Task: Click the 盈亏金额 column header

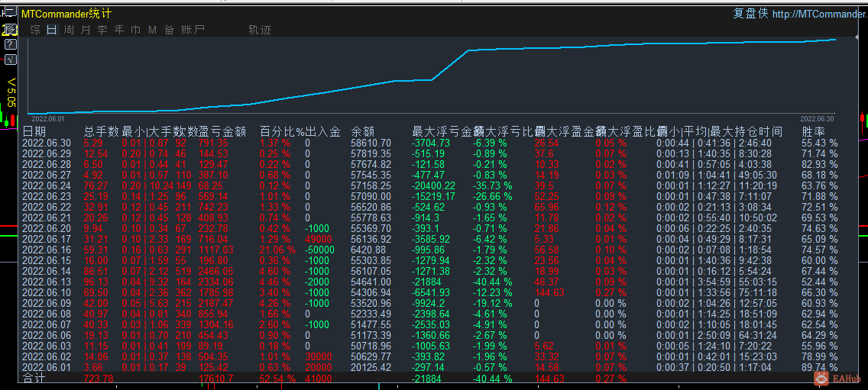Action: click(x=222, y=132)
